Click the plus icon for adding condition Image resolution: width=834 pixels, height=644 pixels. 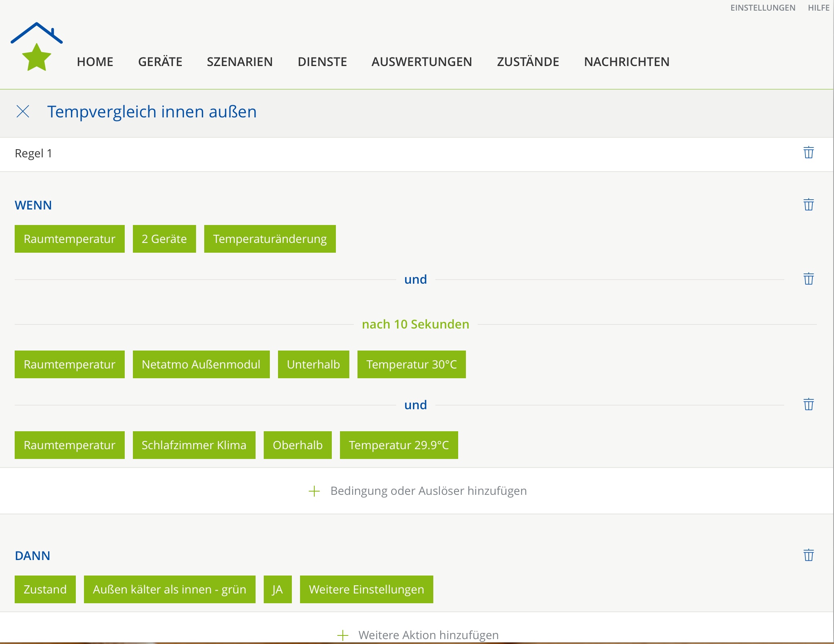[314, 491]
